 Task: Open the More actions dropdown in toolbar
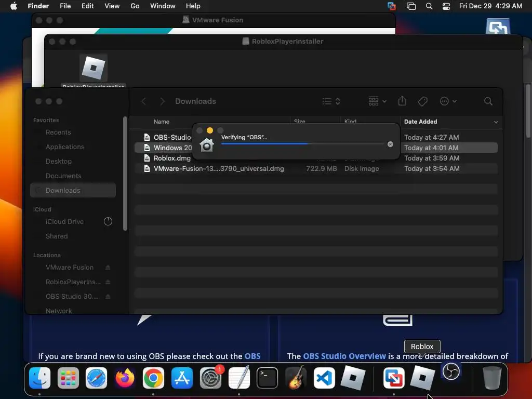pos(448,101)
